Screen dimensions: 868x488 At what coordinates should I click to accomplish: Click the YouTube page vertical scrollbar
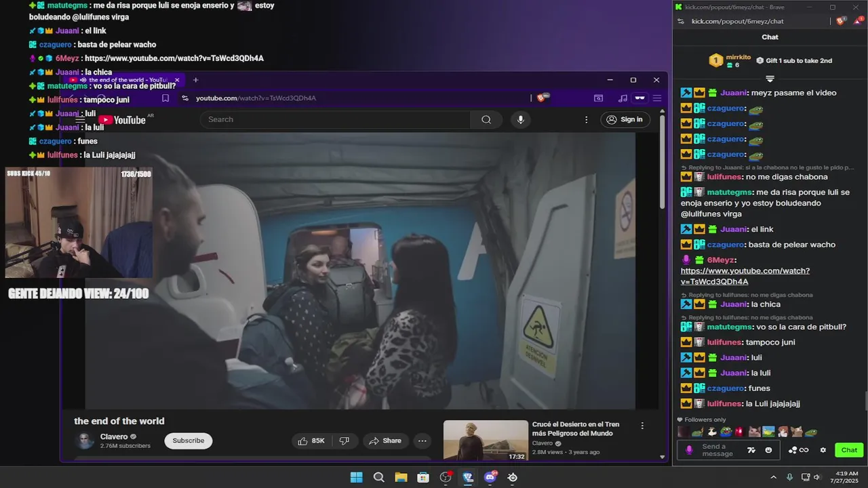point(663,163)
